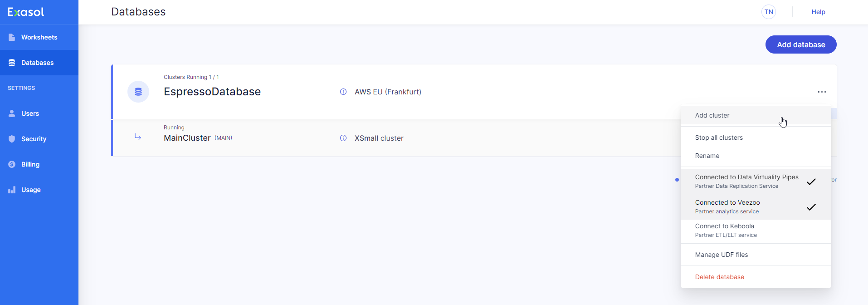Open the Help link
The width and height of the screenshot is (868, 305).
pyautogui.click(x=818, y=12)
